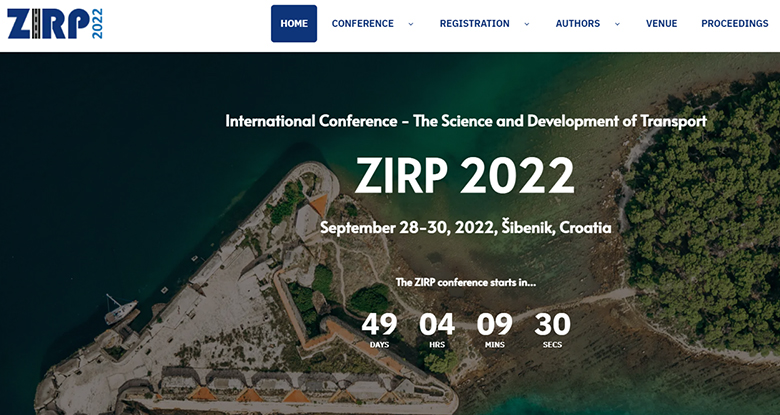780x415 pixels.
Task: Click the conference starts in text
Action: (466, 282)
